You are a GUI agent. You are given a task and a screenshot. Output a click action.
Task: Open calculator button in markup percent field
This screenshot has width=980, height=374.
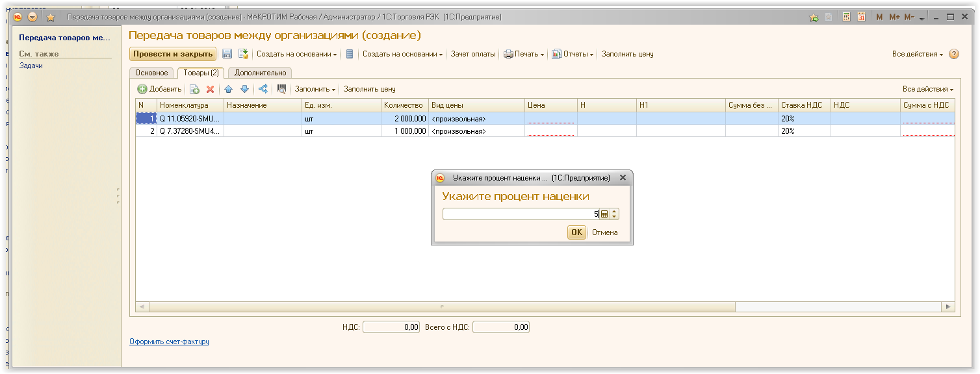pos(604,214)
